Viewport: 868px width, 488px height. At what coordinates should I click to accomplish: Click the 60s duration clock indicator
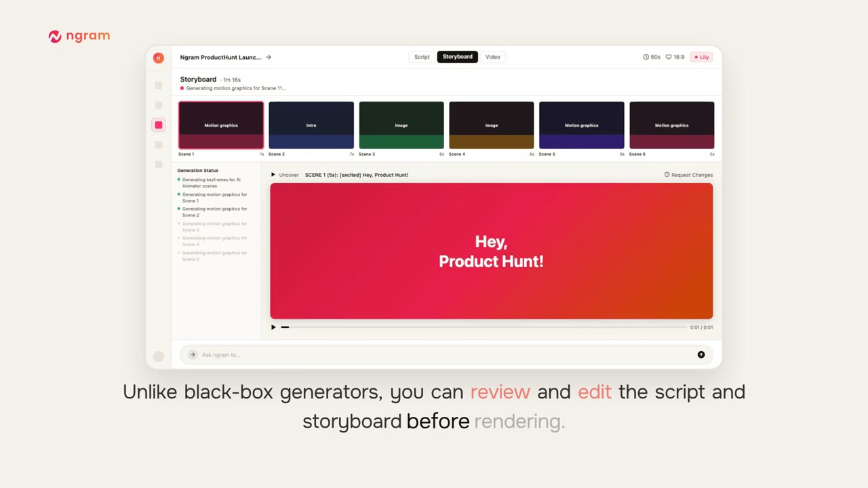(652, 57)
